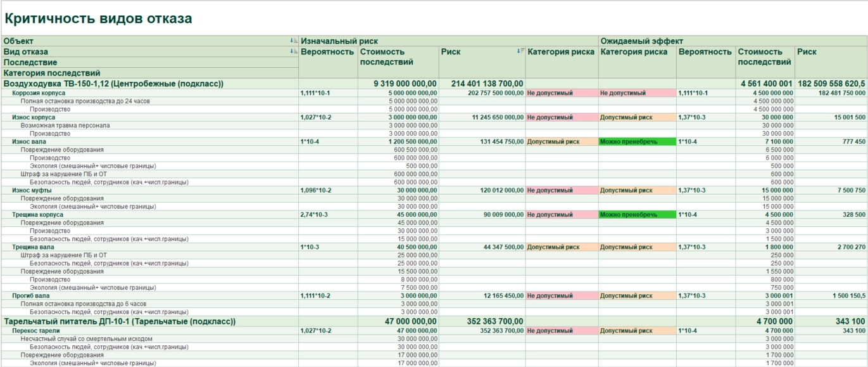Click the green Можно пренебречь cell for Износ вала
Screen dimensions: 868x367
tap(637, 142)
